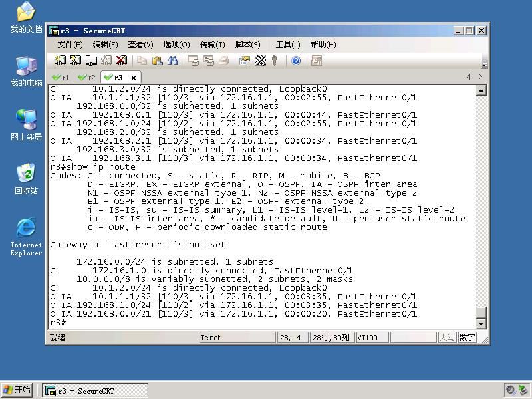Show previous tabs with left arrow
The width and height of the screenshot is (532, 399).
point(469,77)
